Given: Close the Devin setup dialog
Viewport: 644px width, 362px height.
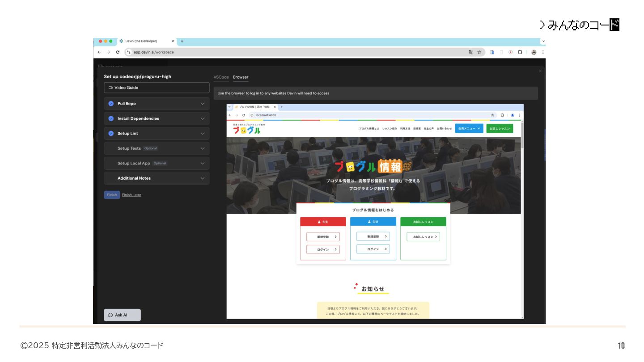Looking at the screenshot, I should 540,71.
